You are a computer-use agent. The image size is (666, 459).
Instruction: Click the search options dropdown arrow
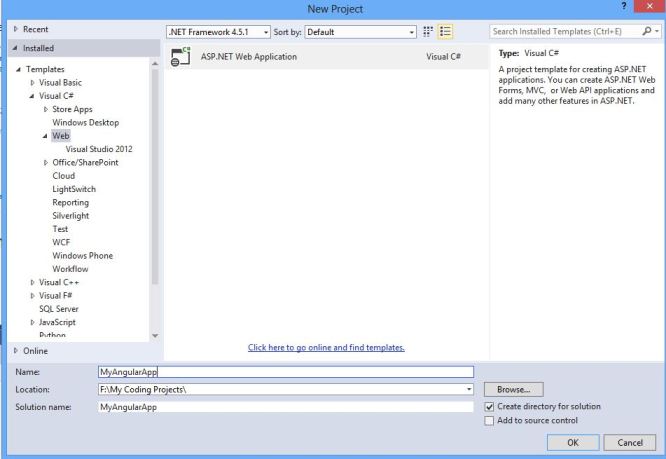(657, 31)
